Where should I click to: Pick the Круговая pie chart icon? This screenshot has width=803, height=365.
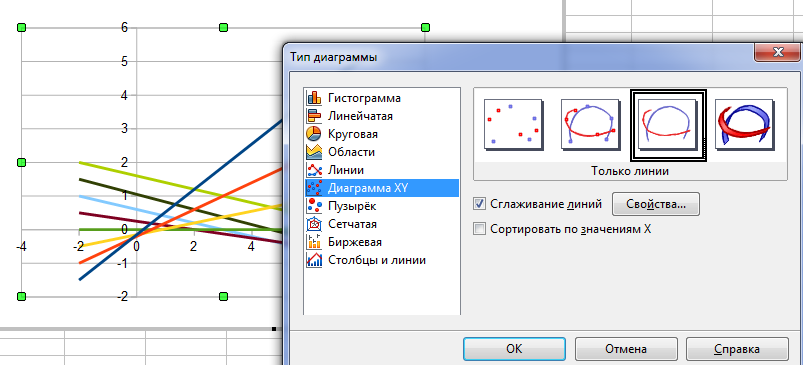(313, 134)
